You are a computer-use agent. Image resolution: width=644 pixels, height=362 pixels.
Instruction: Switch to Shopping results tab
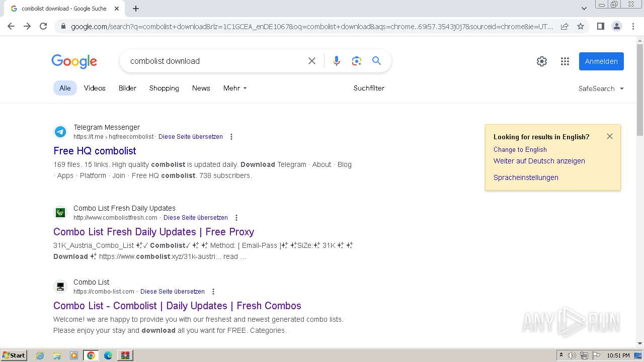(164, 88)
